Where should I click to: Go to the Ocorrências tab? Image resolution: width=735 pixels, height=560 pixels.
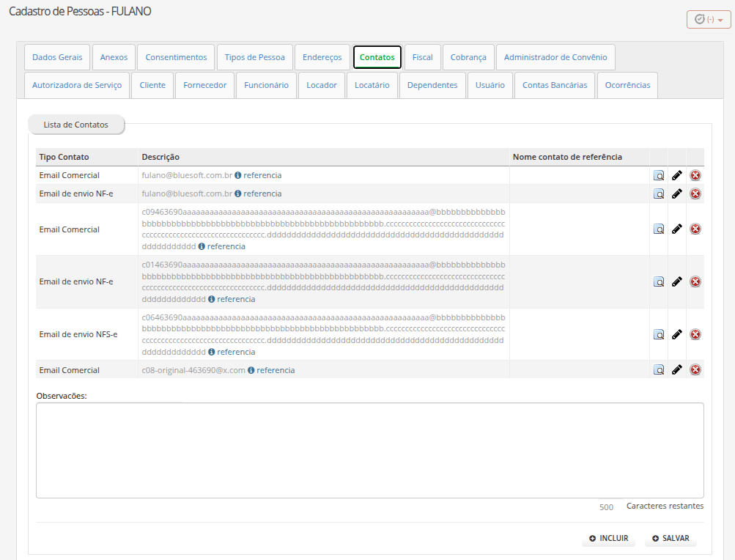tap(628, 85)
